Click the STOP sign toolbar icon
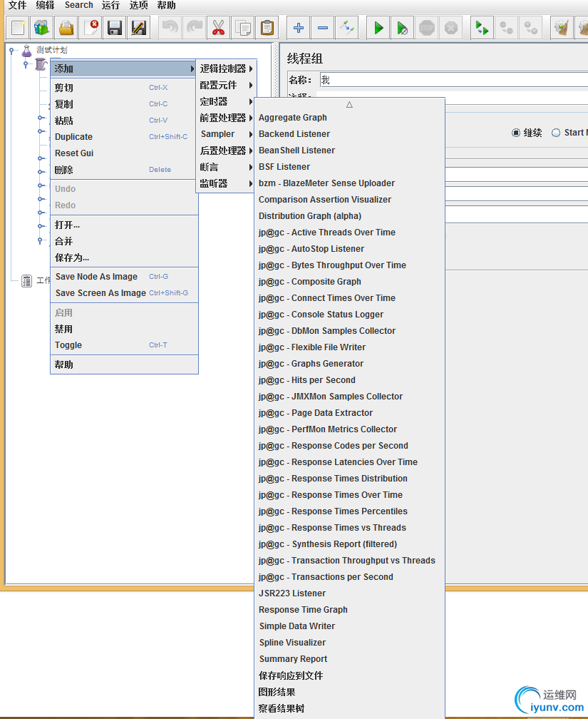Image resolution: width=588 pixels, height=719 pixels. pyautogui.click(x=427, y=28)
